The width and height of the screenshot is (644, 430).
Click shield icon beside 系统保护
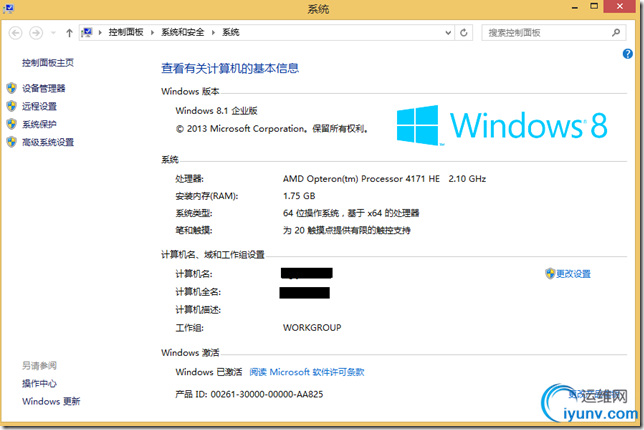12,124
